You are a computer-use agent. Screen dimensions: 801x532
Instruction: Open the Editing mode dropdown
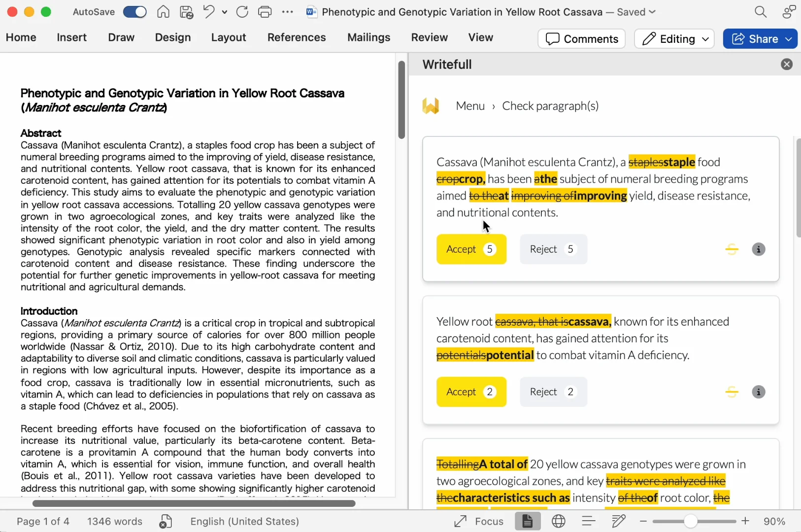pos(674,38)
